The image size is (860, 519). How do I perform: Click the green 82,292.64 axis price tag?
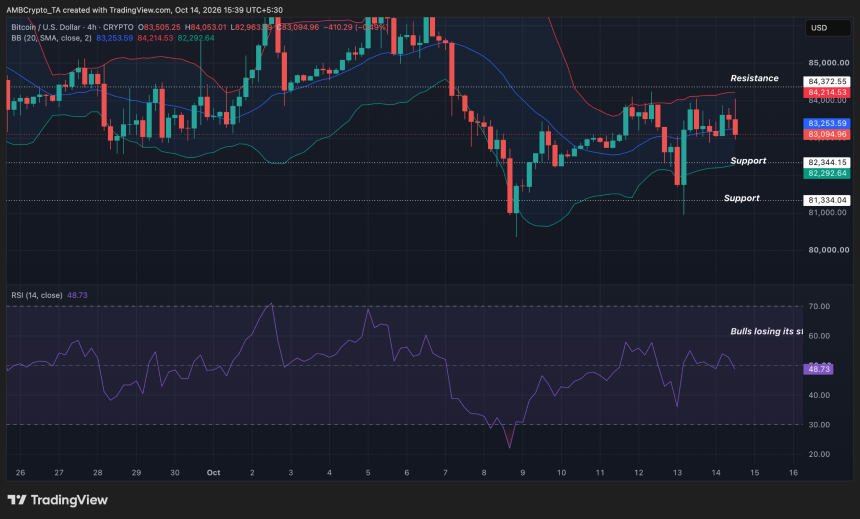827,173
